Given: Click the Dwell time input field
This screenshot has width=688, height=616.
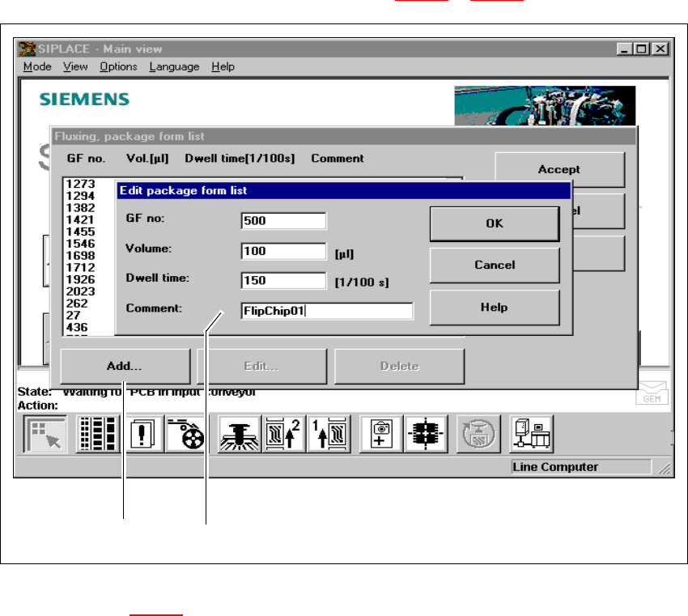Looking at the screenshot, I should [x=283, y=280].
